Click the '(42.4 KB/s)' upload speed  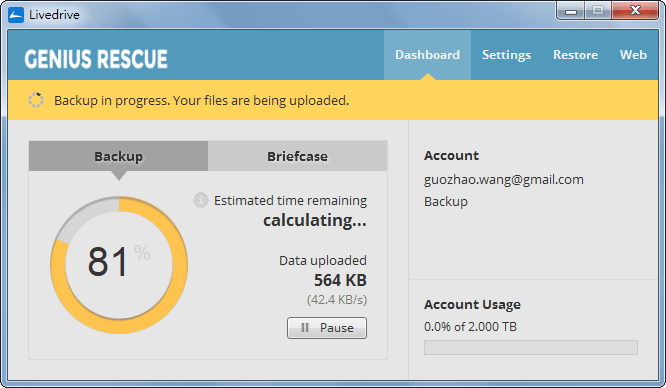pyautogui.click(x=337, y=300)
